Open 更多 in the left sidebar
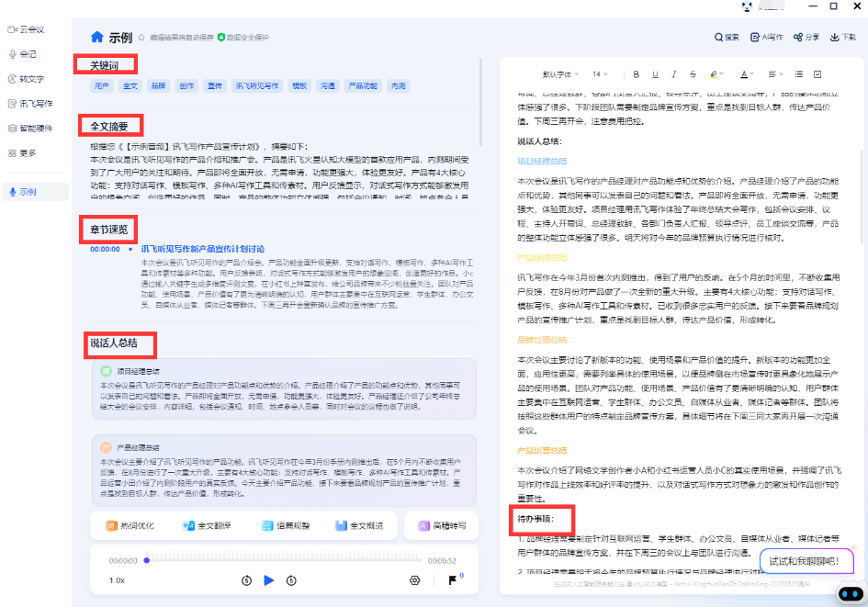The height and width of the screenshot is (607, 868). [23, 153]
